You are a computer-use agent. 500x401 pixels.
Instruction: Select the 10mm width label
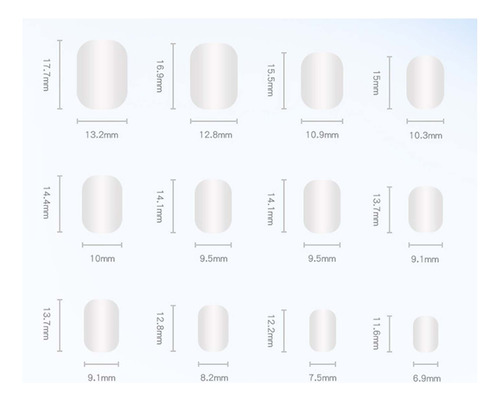click(102, 259)
